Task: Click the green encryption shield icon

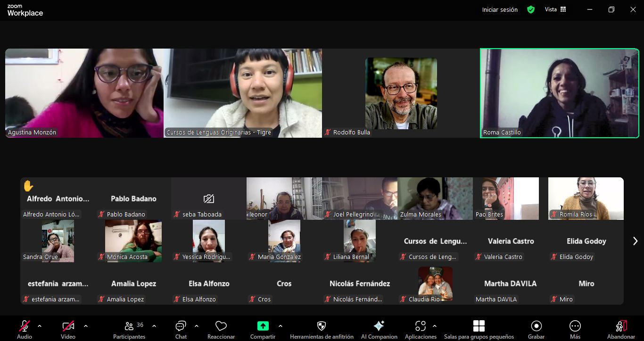Action: click(x=531, y=9)
